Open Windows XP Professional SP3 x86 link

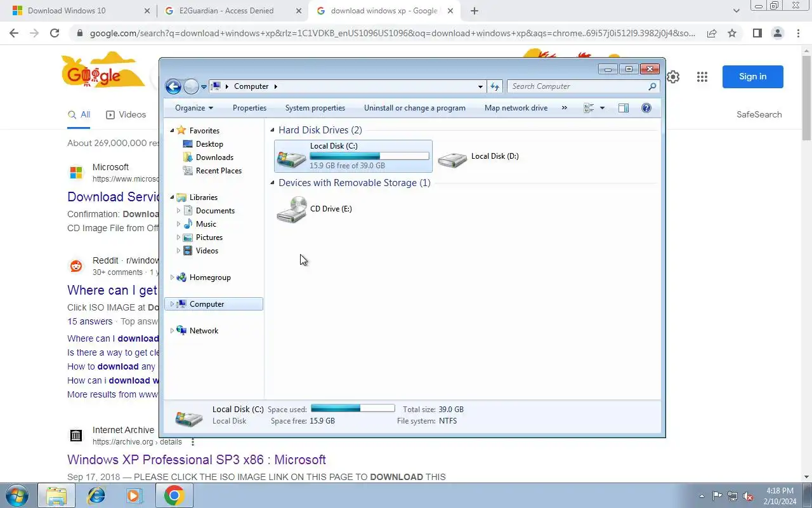[197, 460]
